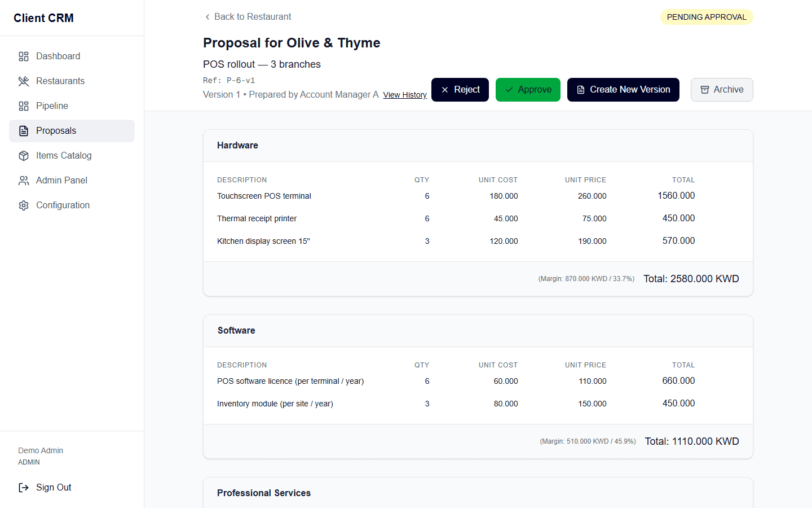Click the archive box icon
Viewport: 812px width, 508px height.
tap(705, 90)
